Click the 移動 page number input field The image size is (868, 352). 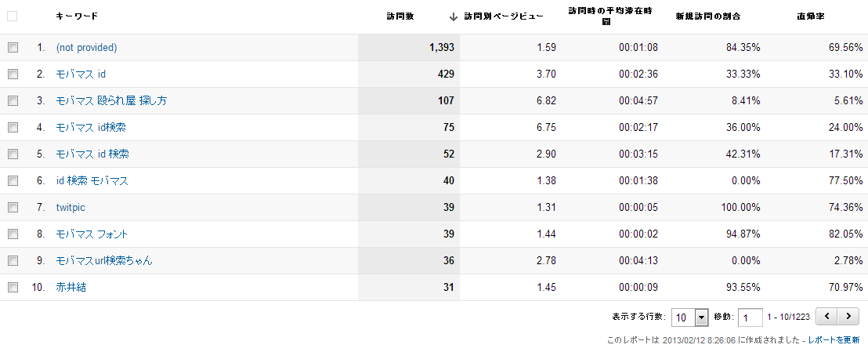click(750, 318)
